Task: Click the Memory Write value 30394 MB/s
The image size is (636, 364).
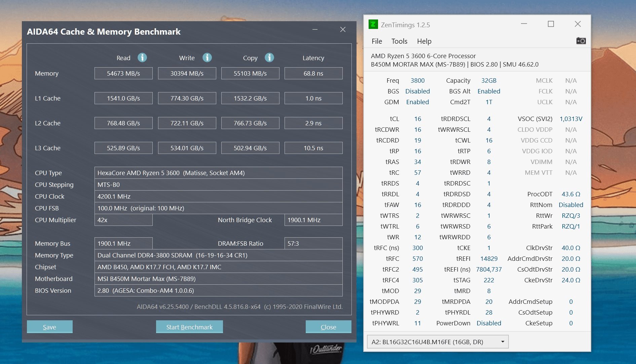Action: pos(187,73)
